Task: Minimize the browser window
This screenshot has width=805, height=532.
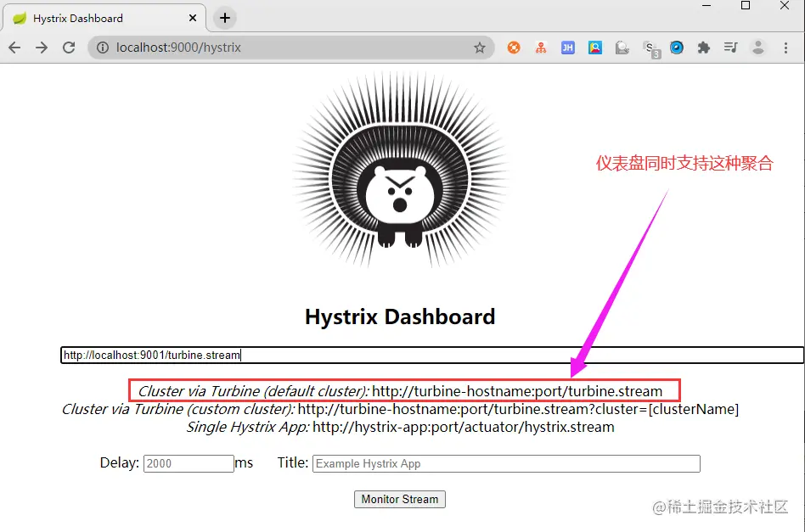Action: point(706,6)
